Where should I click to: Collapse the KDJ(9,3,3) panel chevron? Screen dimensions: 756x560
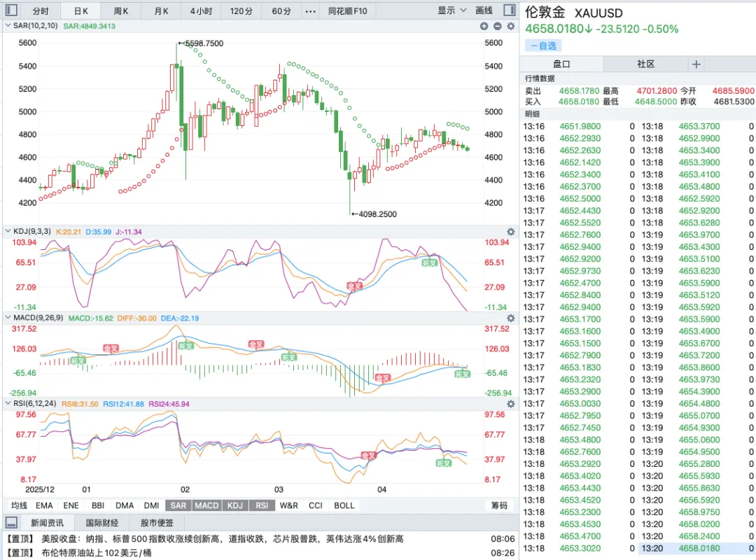click(8, 232)
